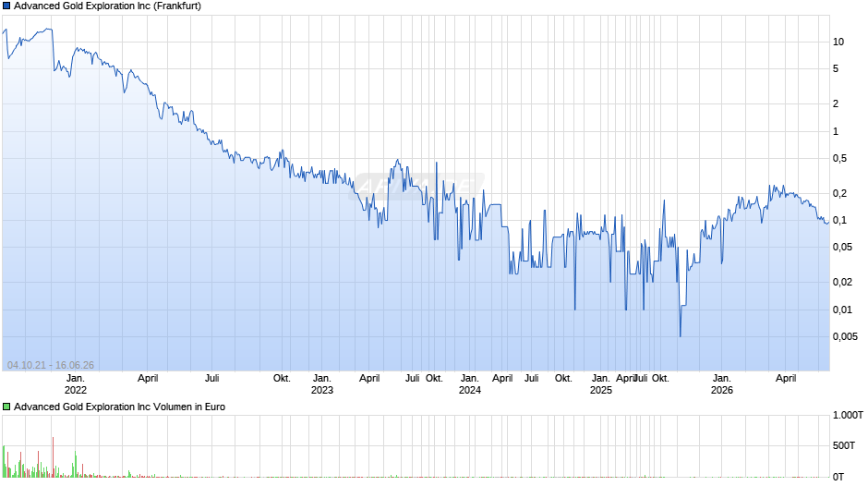
Task: Click the price axis value '1'
Action: (x=836, y=131)
